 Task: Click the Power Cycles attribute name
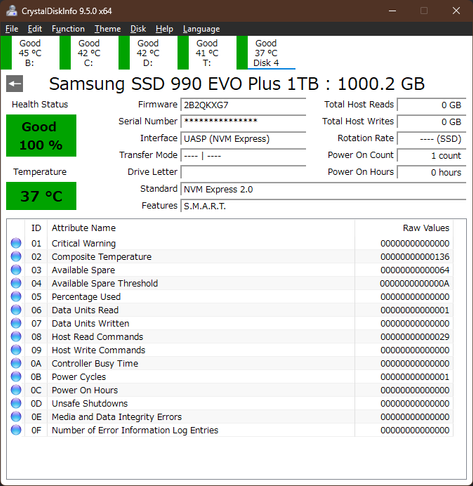point(79,377)
